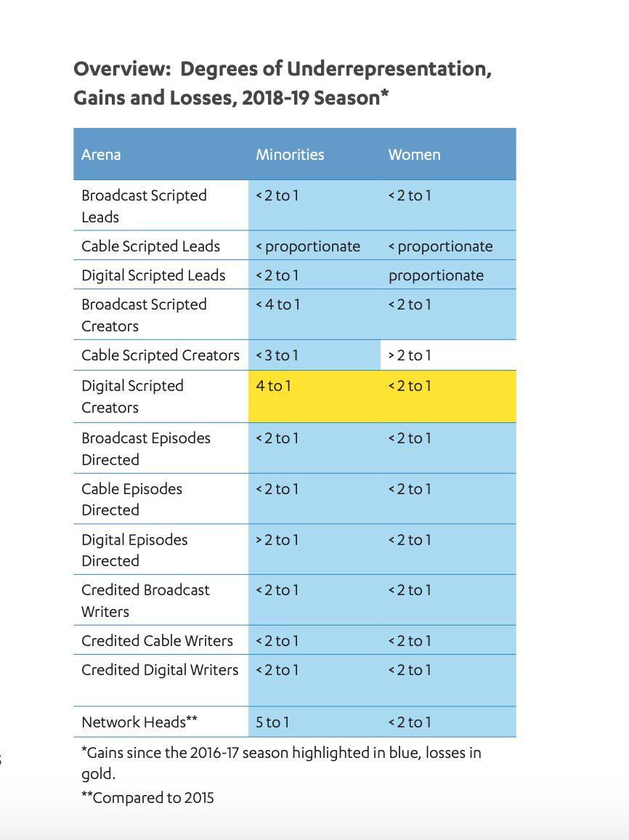Click the "5 to 1" Network Heads cell
This screenshot has height=840, width=629.
pos(272,722)
